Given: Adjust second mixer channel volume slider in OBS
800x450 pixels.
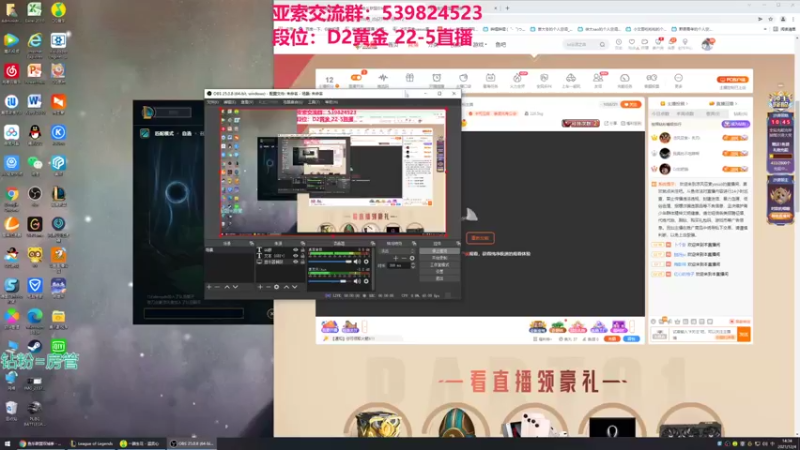Looking at the screenshot, I should click(330, 281).
